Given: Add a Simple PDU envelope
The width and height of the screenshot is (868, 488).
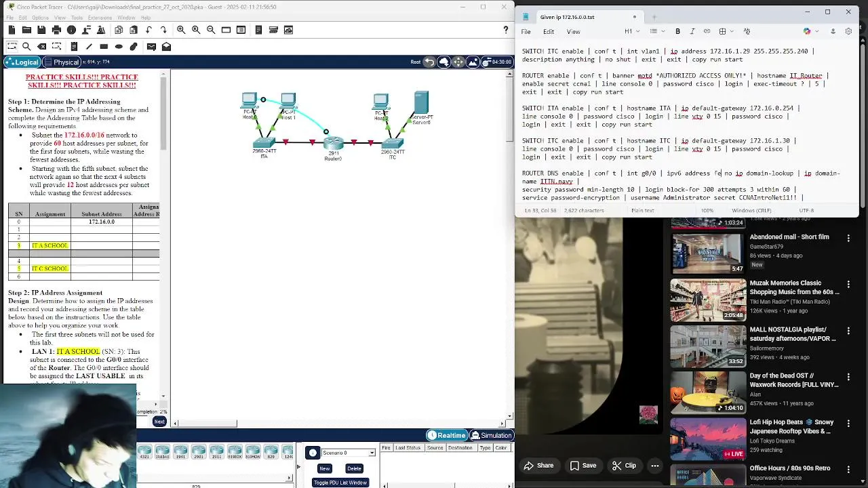Looking at the screenshot, I should (x=151, y=47).
